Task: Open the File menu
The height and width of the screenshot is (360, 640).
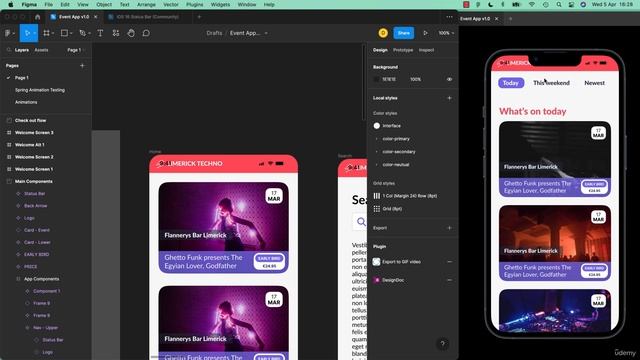Action: [49, 4]
